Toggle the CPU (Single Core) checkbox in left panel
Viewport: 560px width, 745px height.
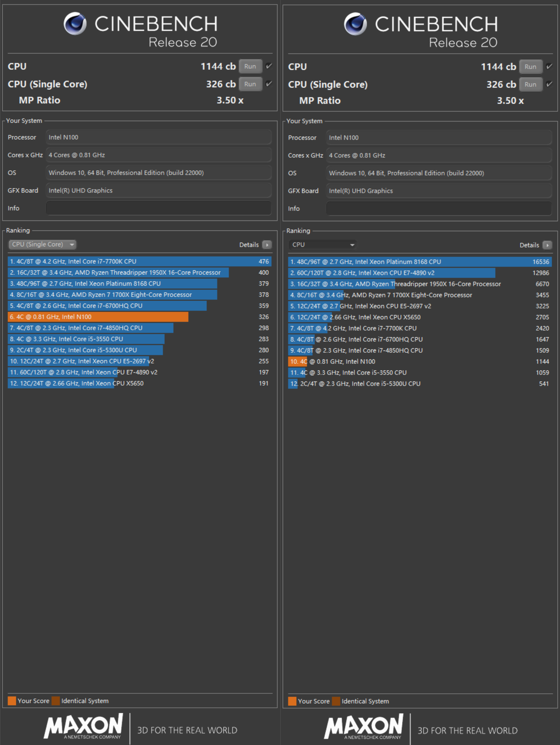pyautogui.click(x=269, y=84)
